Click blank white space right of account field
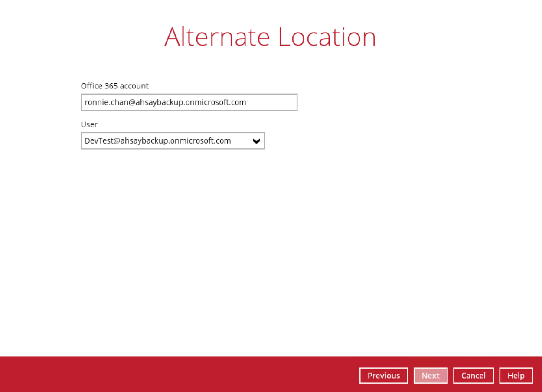 coord(390,102)
